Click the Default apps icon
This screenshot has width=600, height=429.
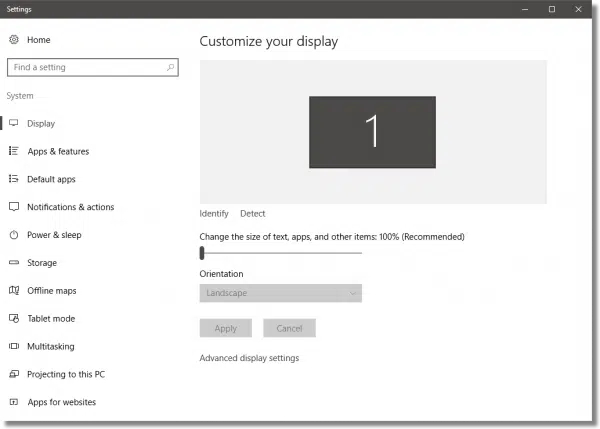tap(14, 179)
